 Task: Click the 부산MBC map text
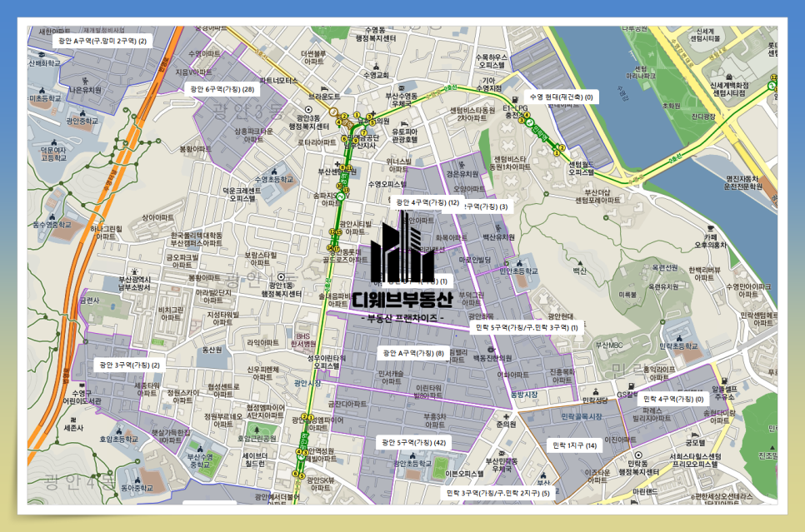(x=609, y=346)
